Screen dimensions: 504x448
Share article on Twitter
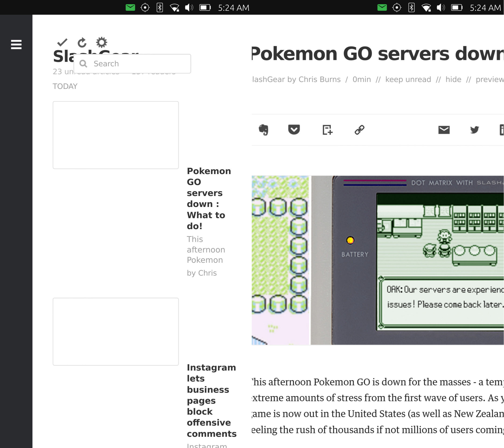[x=474, y=130]
